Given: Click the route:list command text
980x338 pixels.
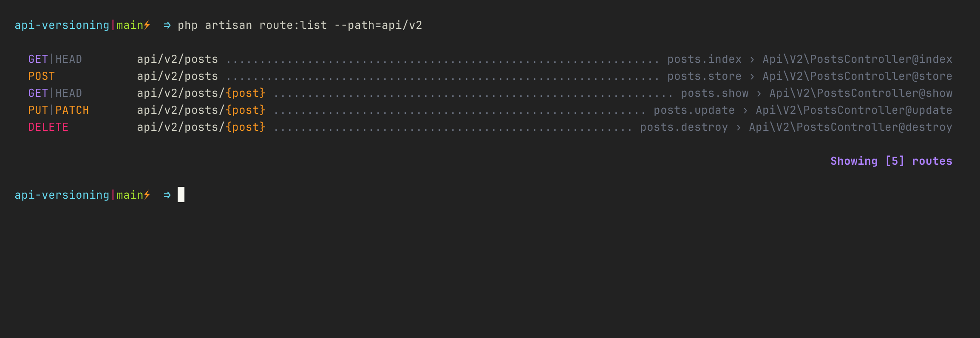Looking at the screenshot, I should (293, 25).
